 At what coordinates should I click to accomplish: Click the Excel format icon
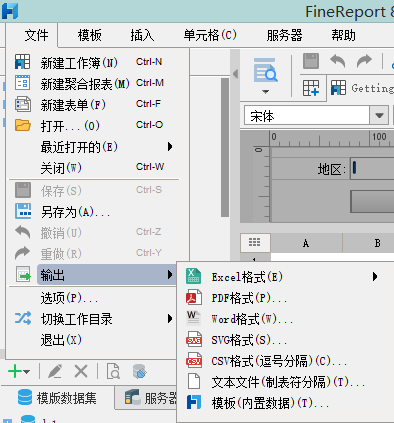click(194, 276)
